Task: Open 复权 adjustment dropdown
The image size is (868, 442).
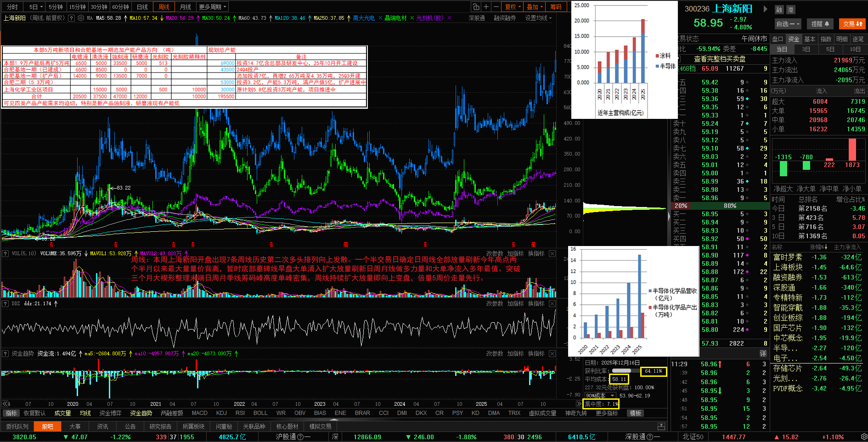Action: (513, 7)
